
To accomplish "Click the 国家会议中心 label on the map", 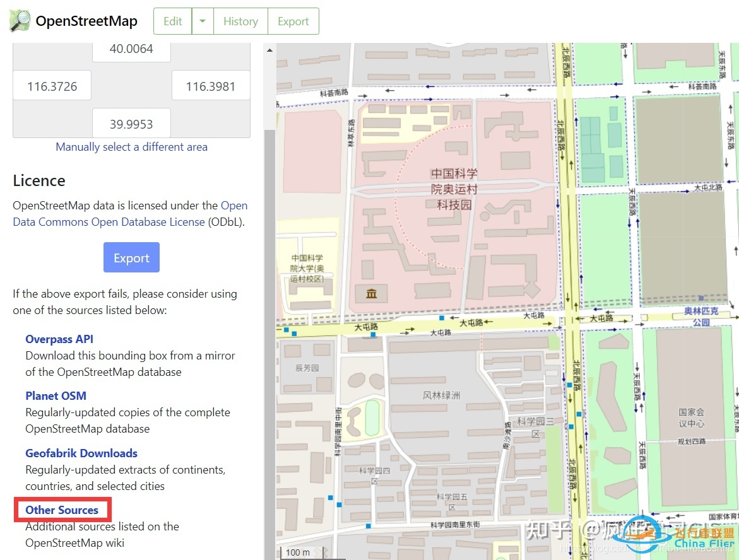I will tap(692, 417).
